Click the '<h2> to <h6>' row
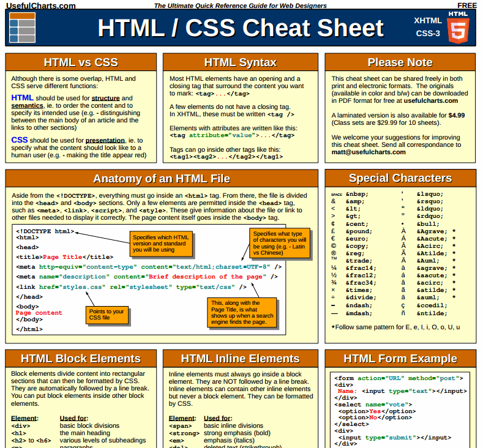The width and height of the screenshot is (483, 448). coord(78,440)
